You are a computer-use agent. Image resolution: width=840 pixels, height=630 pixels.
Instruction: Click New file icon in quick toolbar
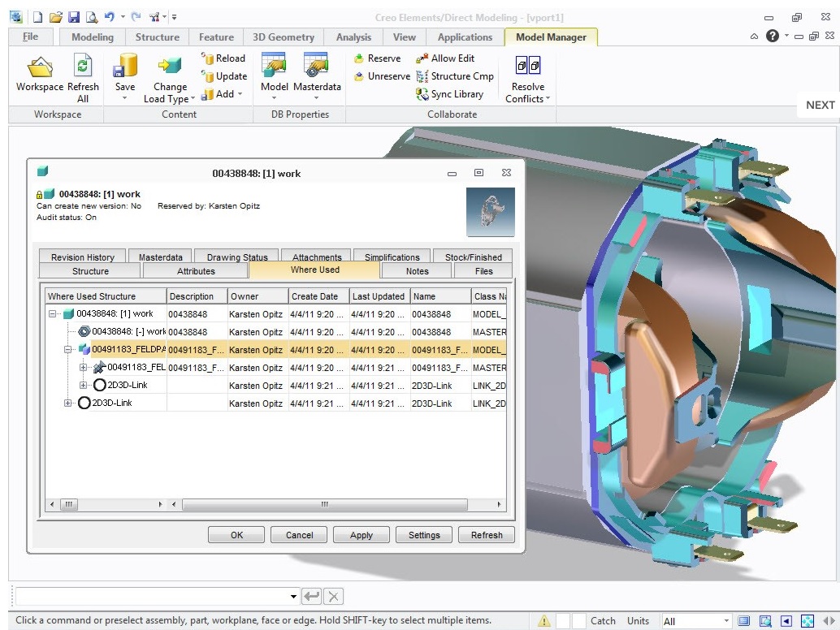point(37,17)
